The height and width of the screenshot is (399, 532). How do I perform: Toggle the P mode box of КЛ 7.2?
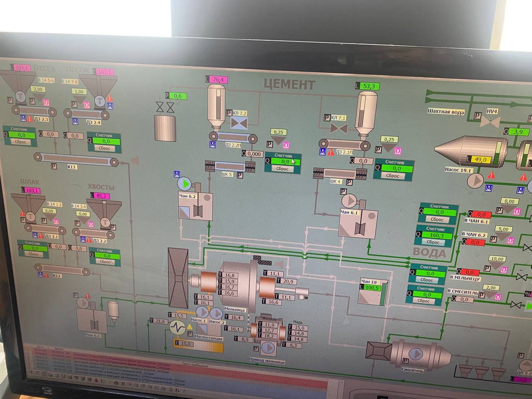tap(229, 113)
